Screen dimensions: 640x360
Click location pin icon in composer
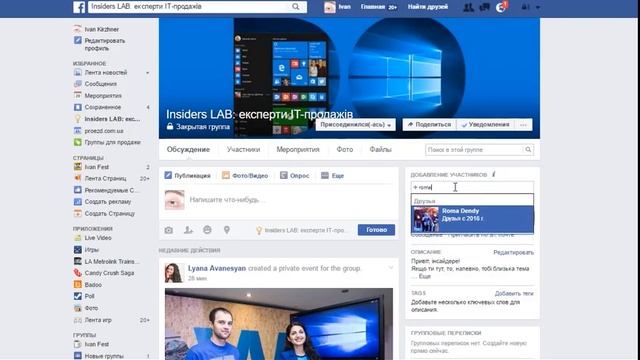227,230
